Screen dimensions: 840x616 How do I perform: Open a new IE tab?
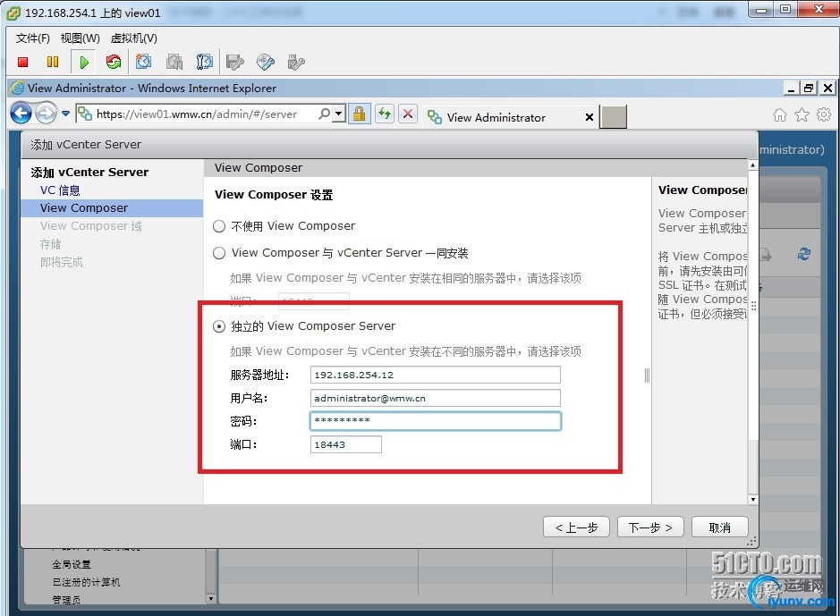[614, 116]
